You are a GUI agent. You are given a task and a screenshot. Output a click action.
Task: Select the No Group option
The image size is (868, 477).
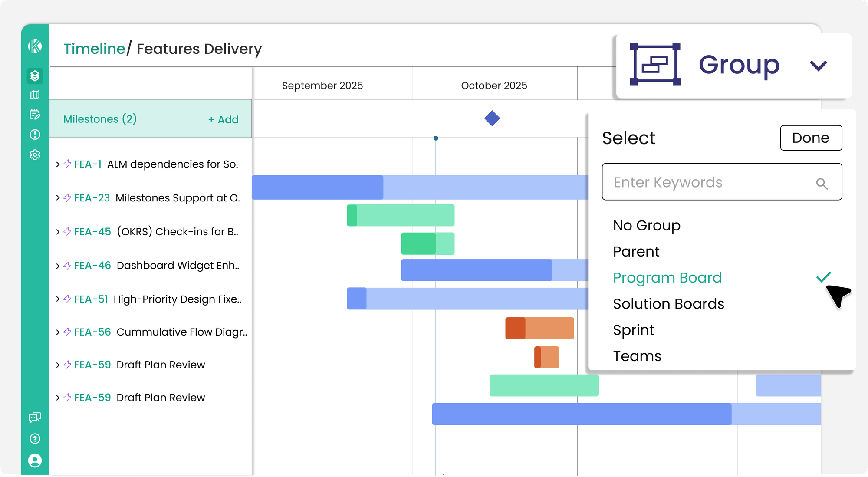point(647,225)
